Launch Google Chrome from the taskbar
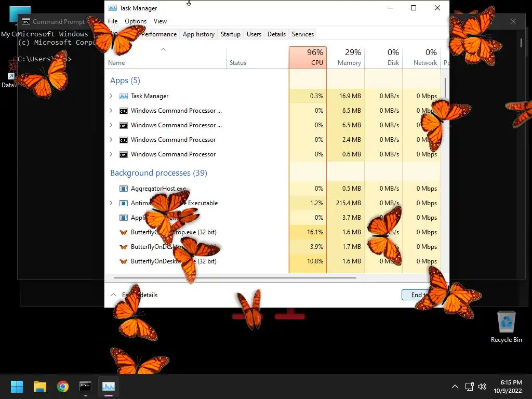 [x=63, y=387]
